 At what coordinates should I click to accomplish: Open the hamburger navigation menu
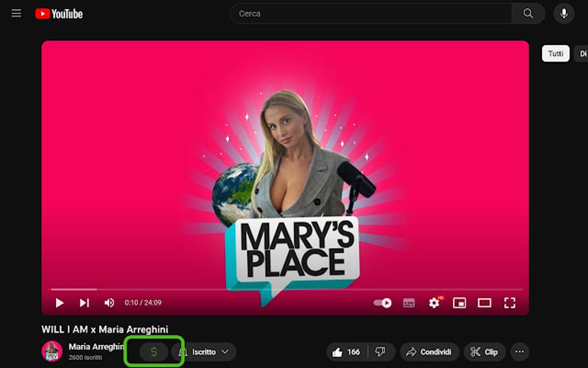pyautogui.click(x=16, y=13)
